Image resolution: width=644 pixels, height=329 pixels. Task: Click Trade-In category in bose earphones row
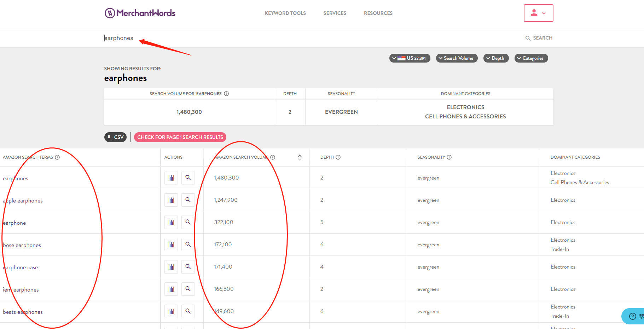point(560,249)
